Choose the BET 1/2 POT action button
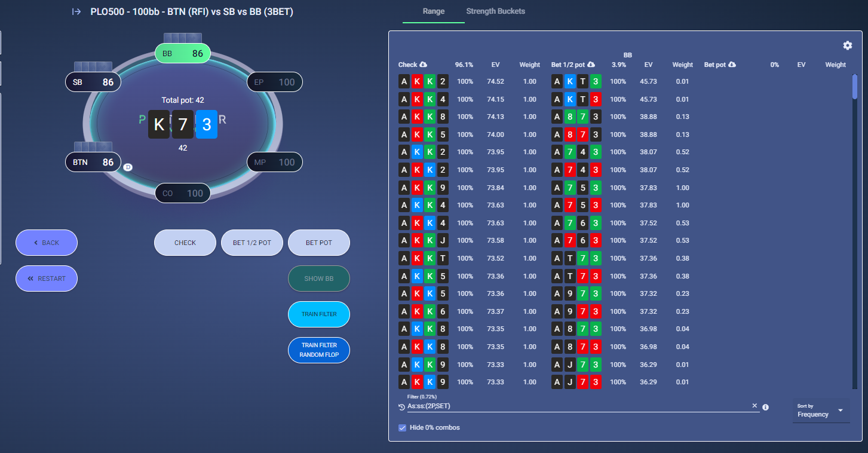 point(252,243)
